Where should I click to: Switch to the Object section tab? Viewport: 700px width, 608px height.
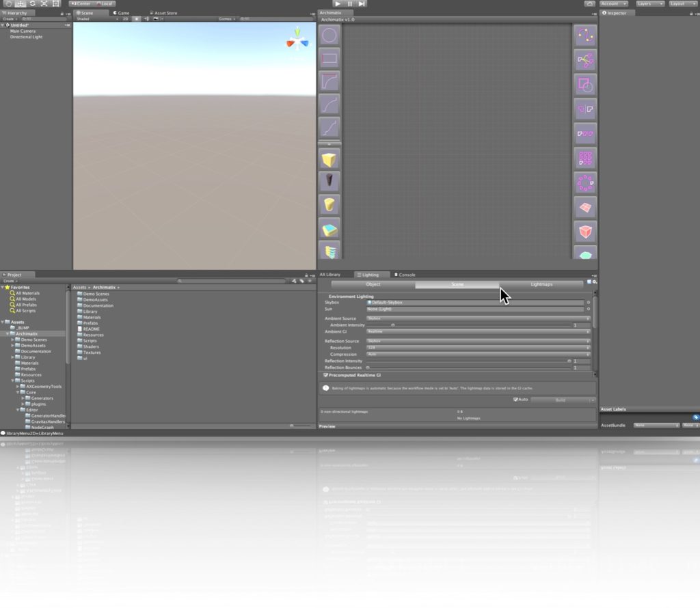(373, 285)
